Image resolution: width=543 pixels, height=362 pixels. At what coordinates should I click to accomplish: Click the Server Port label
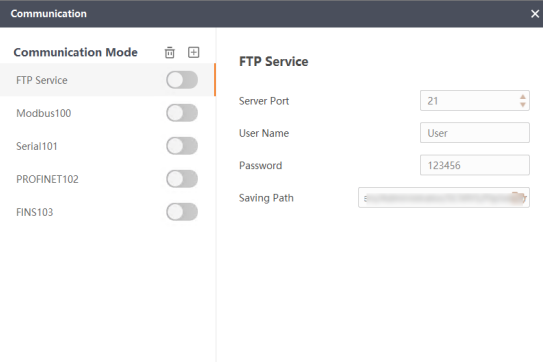pyautogui.click(x=264, y=101)
